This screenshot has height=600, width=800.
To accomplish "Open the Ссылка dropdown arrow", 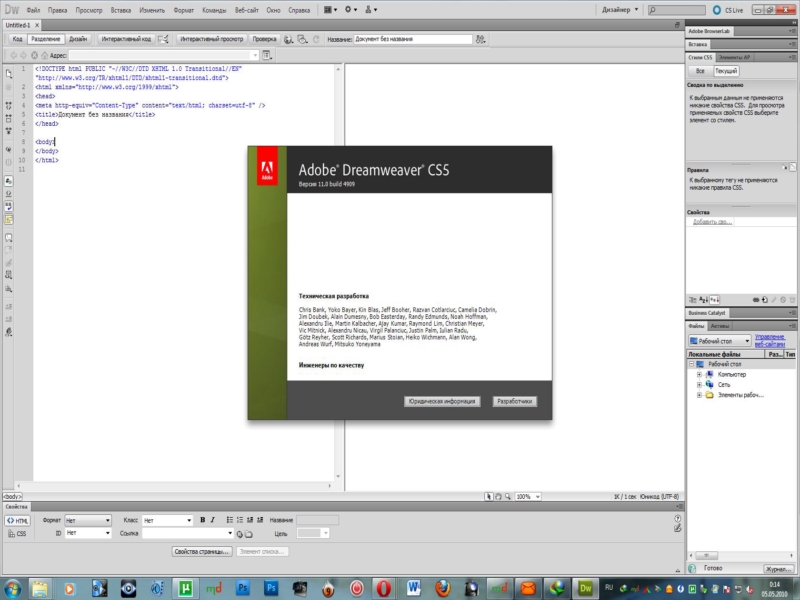I will [230, 533].
